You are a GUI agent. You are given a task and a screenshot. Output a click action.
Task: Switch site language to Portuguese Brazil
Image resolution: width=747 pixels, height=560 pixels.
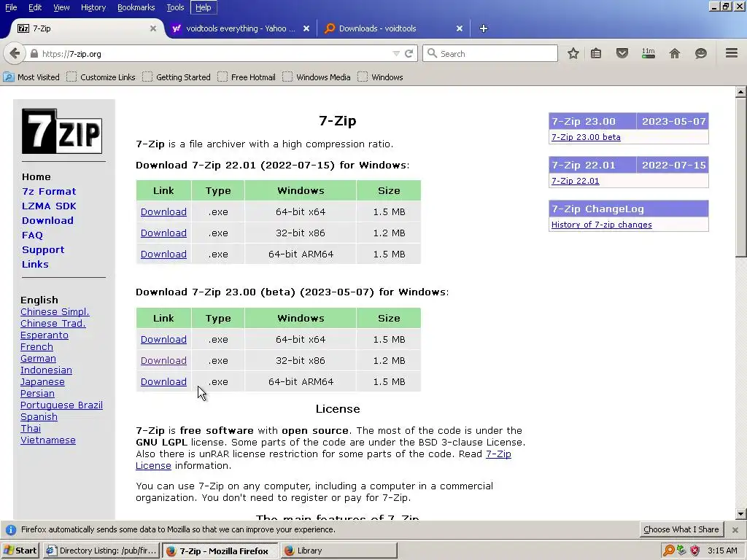coord(61,405)
